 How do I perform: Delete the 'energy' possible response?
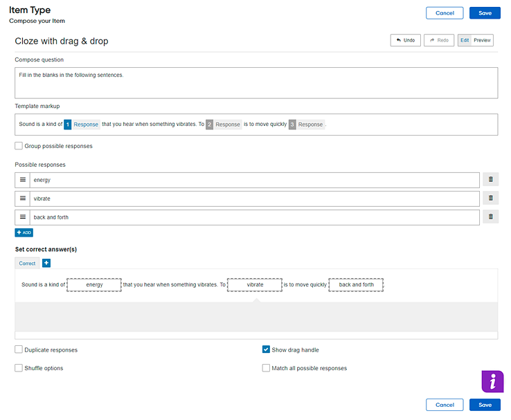[490, 179]
